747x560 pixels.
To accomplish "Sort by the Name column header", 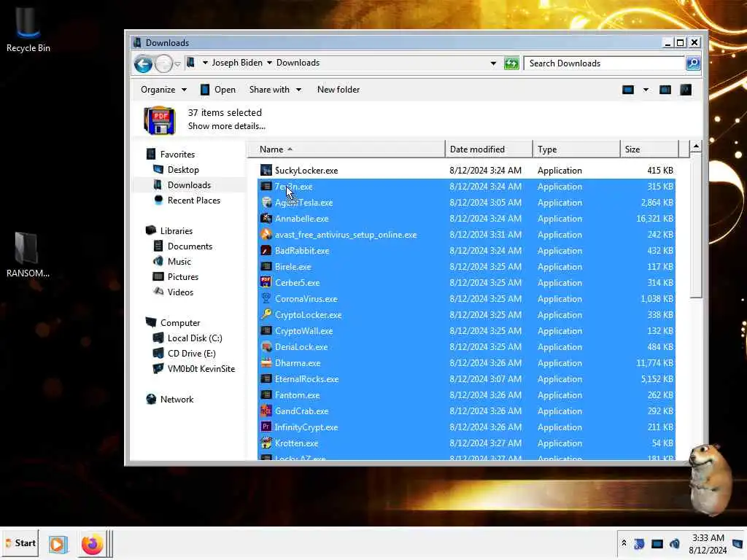I will [x=347, y=149].
